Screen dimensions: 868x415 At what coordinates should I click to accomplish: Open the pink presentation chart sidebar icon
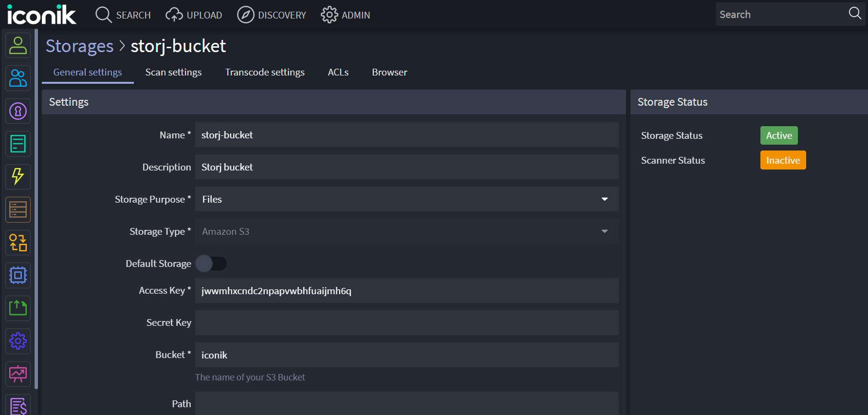tap(18, 374)
